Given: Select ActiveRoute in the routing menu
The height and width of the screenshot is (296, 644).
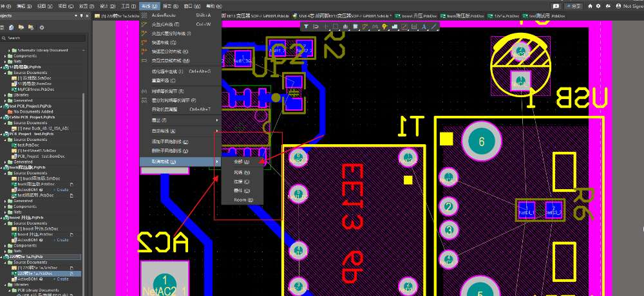Looking at the screenshot, I should (180, 15).
